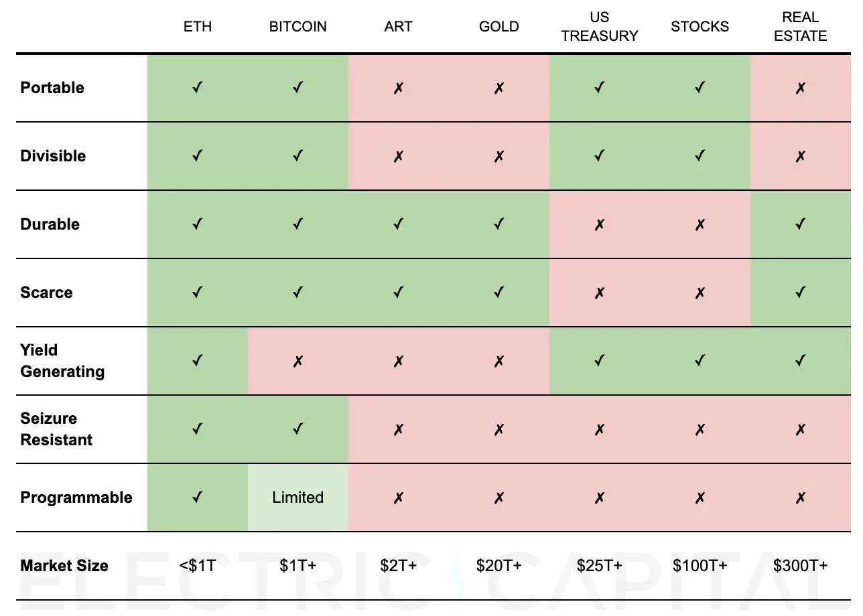Select the REAL ESTATE column header
The image size is (863, 616).
tap(800, 27)
